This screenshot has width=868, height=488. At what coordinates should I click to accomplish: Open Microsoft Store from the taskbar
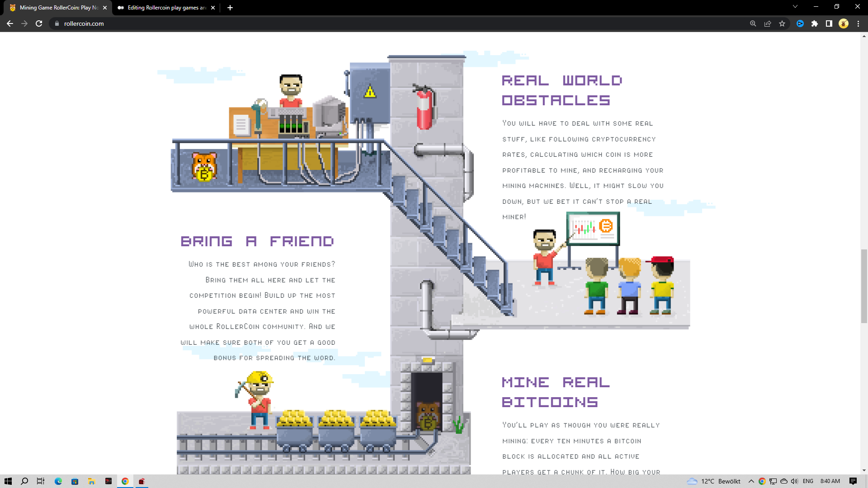coord(75,481)
